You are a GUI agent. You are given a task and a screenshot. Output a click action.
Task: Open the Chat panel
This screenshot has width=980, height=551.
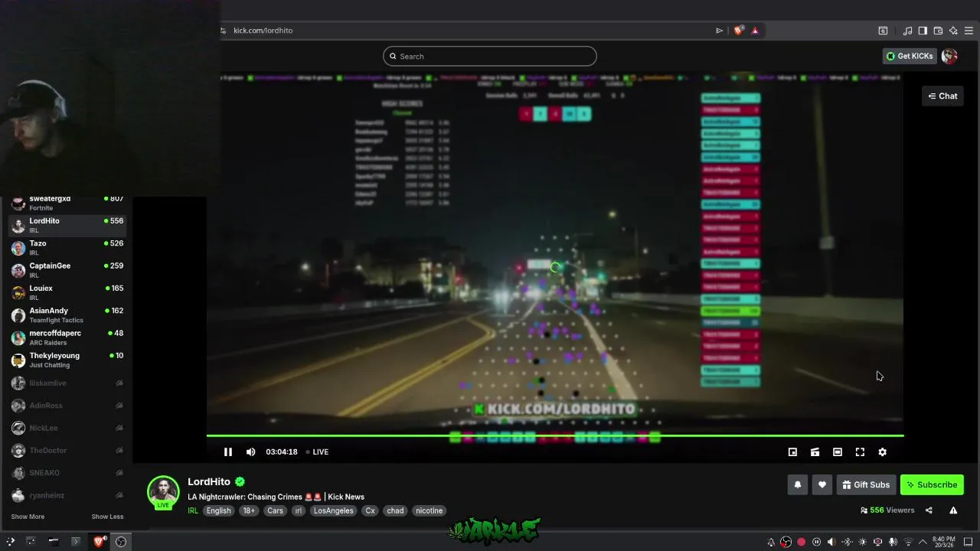pyautogui.click(x=942, y=96)
